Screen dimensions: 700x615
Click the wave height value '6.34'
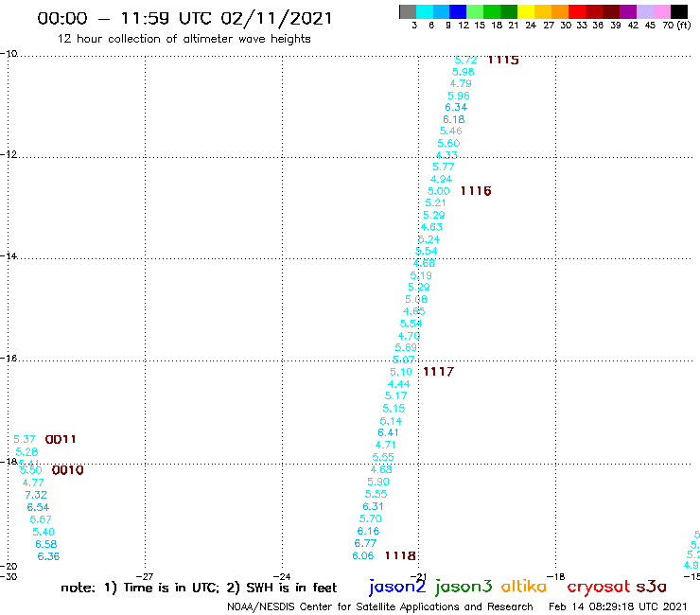pos(456,107)
